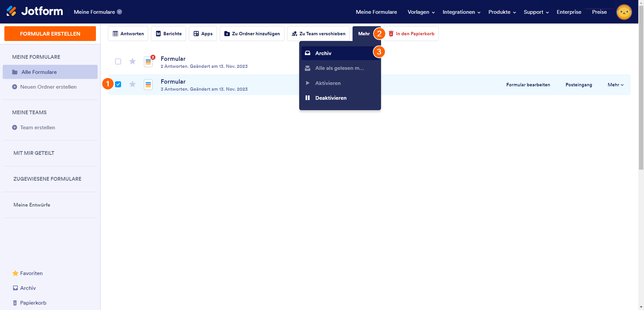Open Apps for the selected form
Screen dimensions: 644x310
203,34
